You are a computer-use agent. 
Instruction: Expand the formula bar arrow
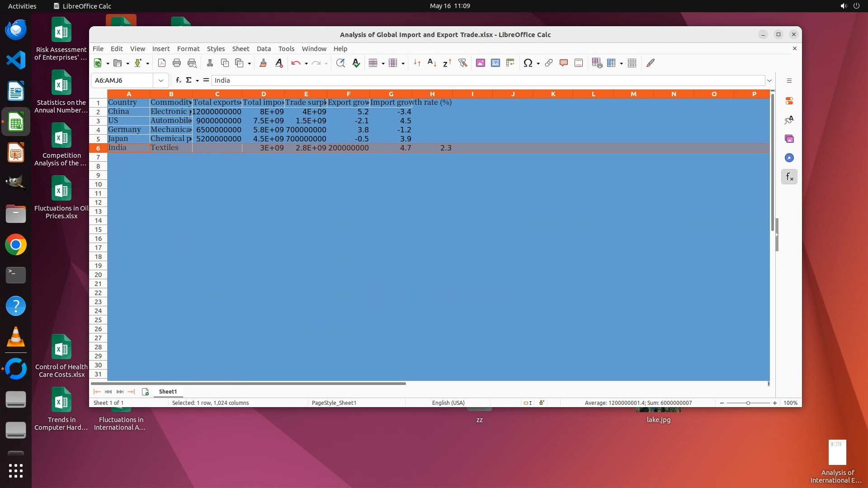tap(769, 80)
